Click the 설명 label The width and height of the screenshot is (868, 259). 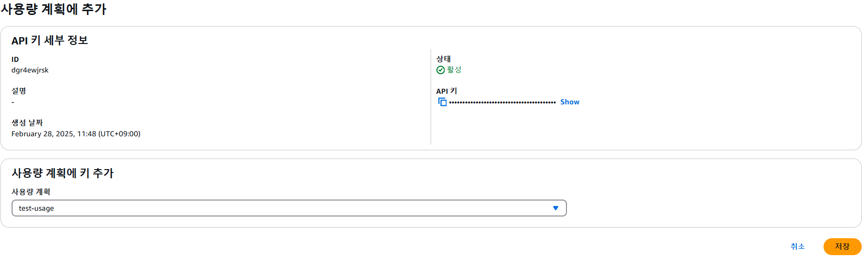point(19,91)
